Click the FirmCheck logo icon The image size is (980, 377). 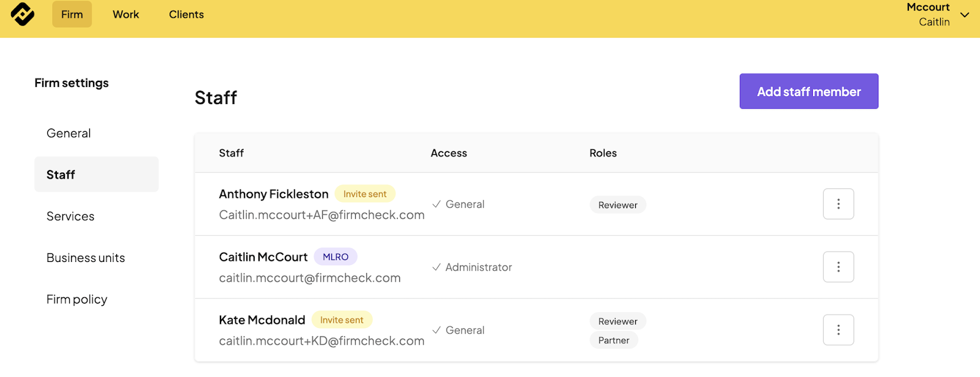point(23,15)
